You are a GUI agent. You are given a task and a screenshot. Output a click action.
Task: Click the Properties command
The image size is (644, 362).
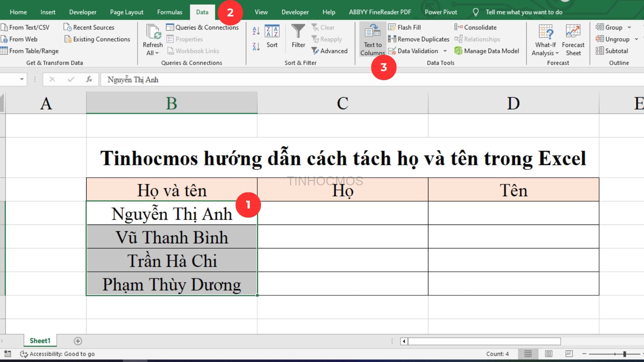click(185, 39)
